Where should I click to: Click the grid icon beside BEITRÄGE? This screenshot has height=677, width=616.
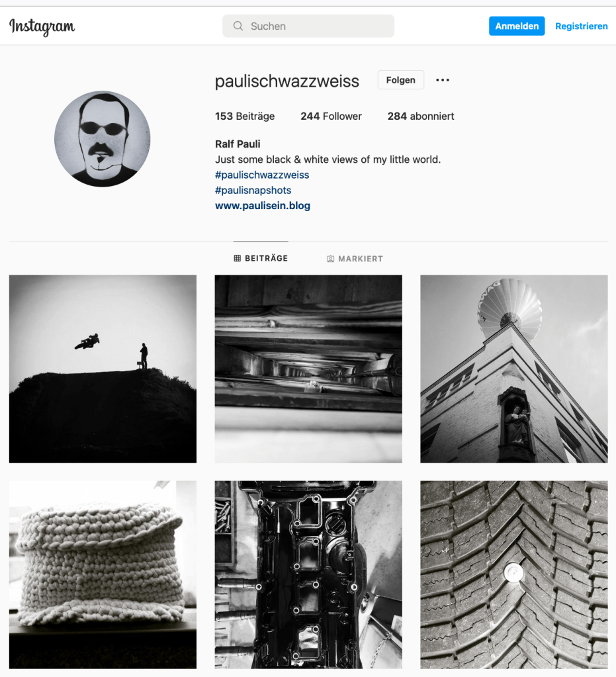[x=237, y=258]
